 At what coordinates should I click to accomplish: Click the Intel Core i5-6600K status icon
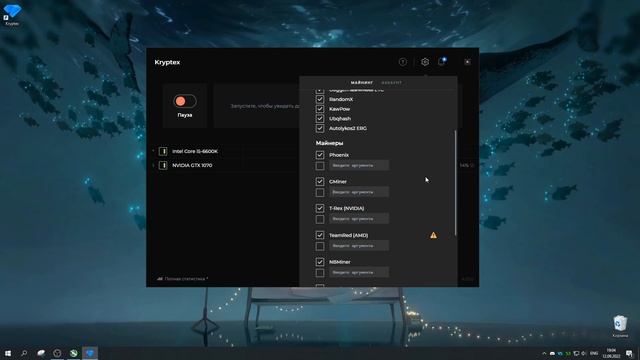[x=163, y=151]
